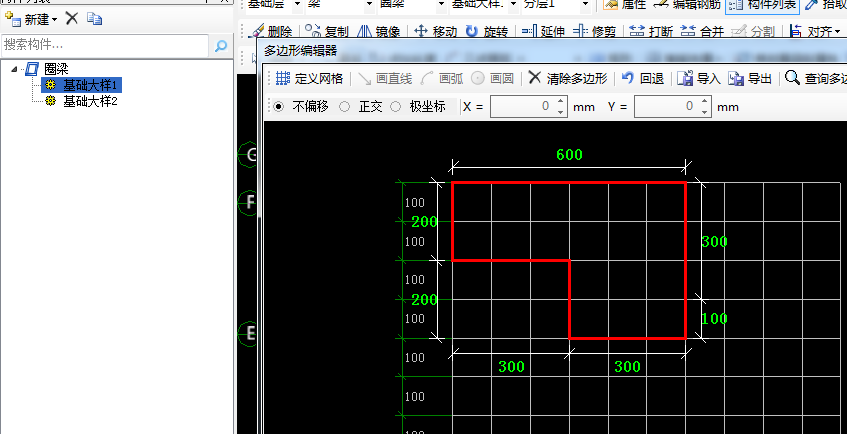
Task: Click the 修剪 trim tool
Action: click(x=595, y=31)
